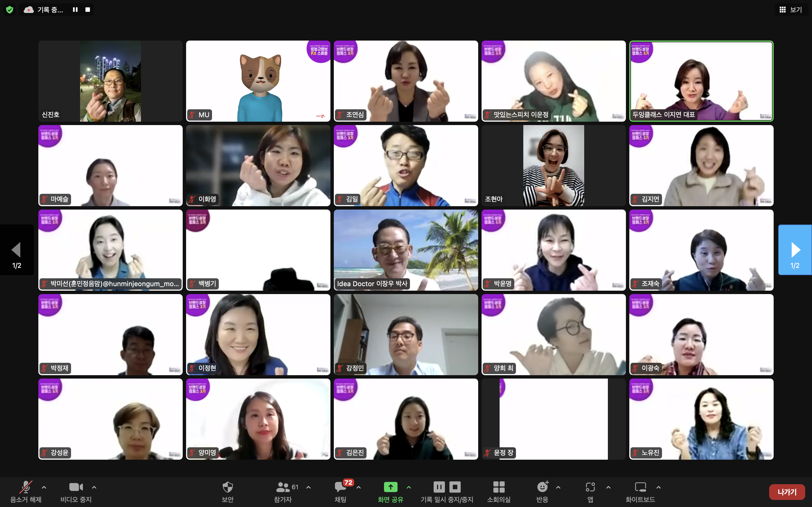The width and height of the screenshot is (812, 507).
Task: Unmute microphone (음소거 해제)
Action: (26, 487)
